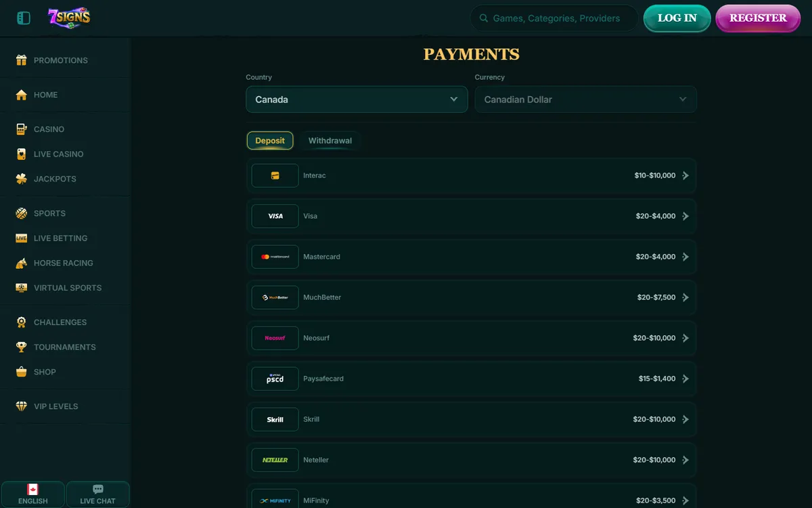The width and height of the screenshot is (812, 508).
Task: Click the Visa payment logo
Action: click(275, 216)
